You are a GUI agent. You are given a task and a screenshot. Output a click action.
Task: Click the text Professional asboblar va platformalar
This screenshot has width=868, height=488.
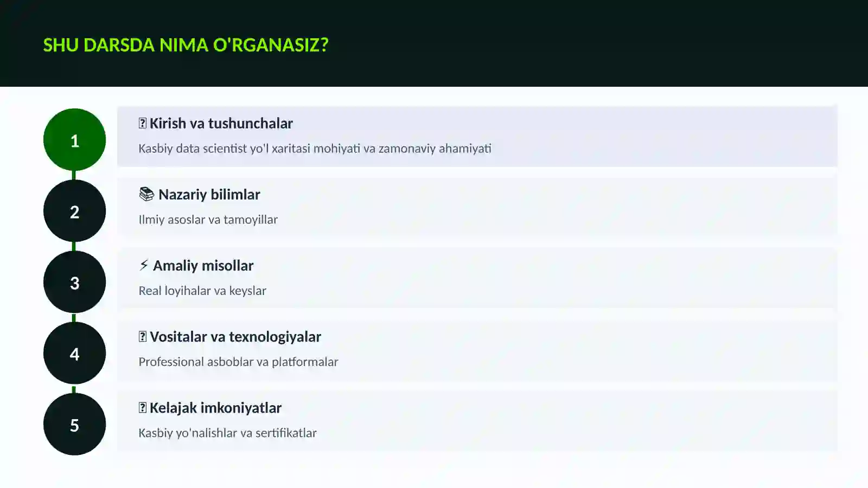pos(238,361)
